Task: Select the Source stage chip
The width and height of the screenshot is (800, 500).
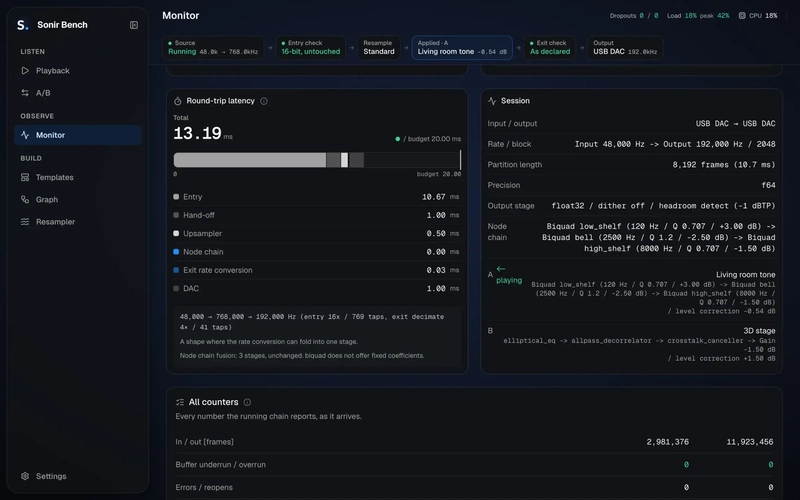Action: coord(213,47)
